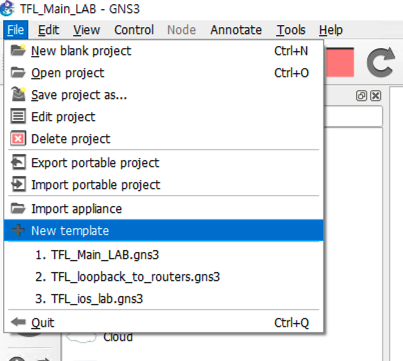Click the Edit project list icon

click(x=18, y=116)
